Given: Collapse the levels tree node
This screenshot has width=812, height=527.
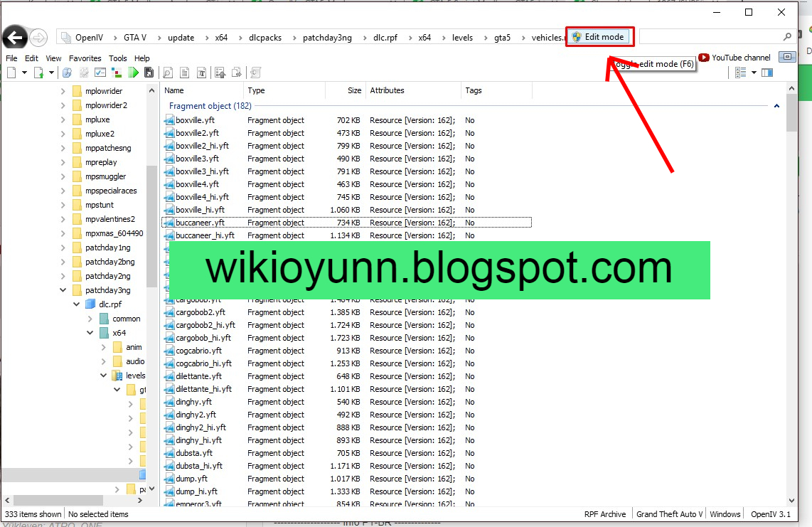Looking at the screenshot, I should tap(104, 376).
